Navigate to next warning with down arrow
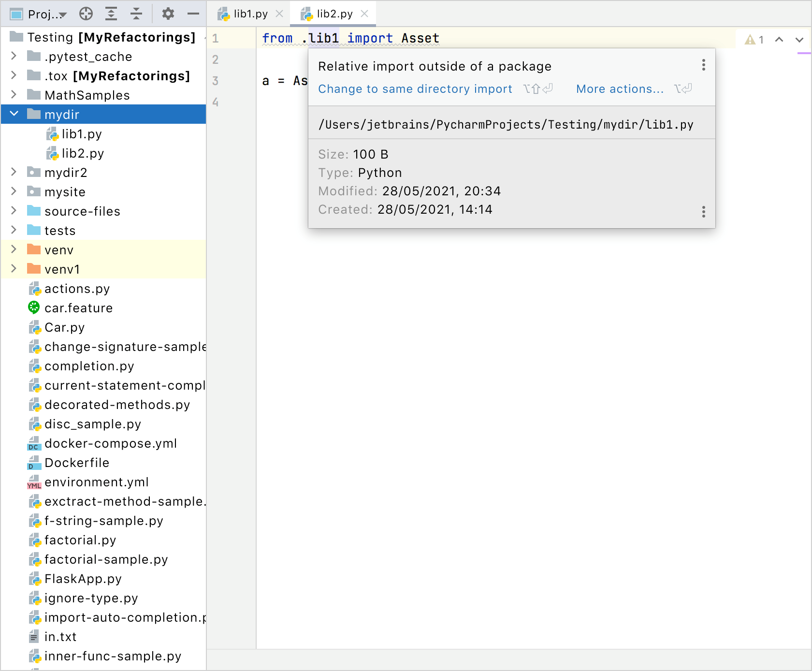Image resolution: width=812 pixels, height=671 pixels. point(799,40)
